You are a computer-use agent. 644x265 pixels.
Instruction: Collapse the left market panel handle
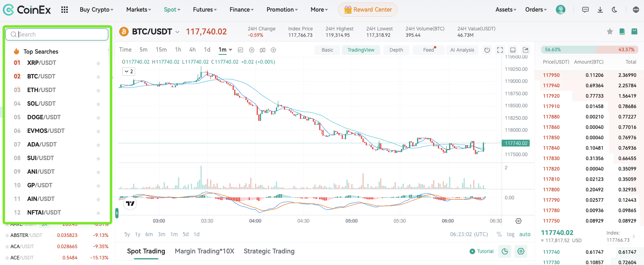click(117, 213)
